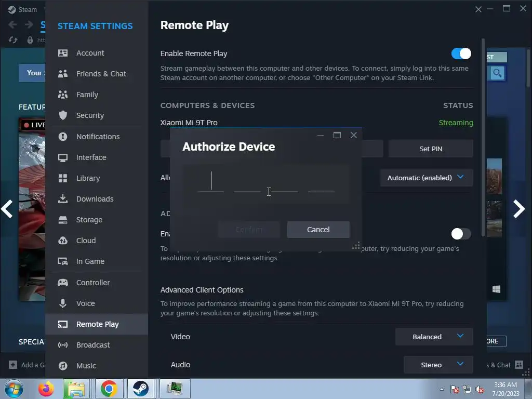Open Notifications via its alert icon
Viewport: 532px width, 399px height.
click(63, 137)
